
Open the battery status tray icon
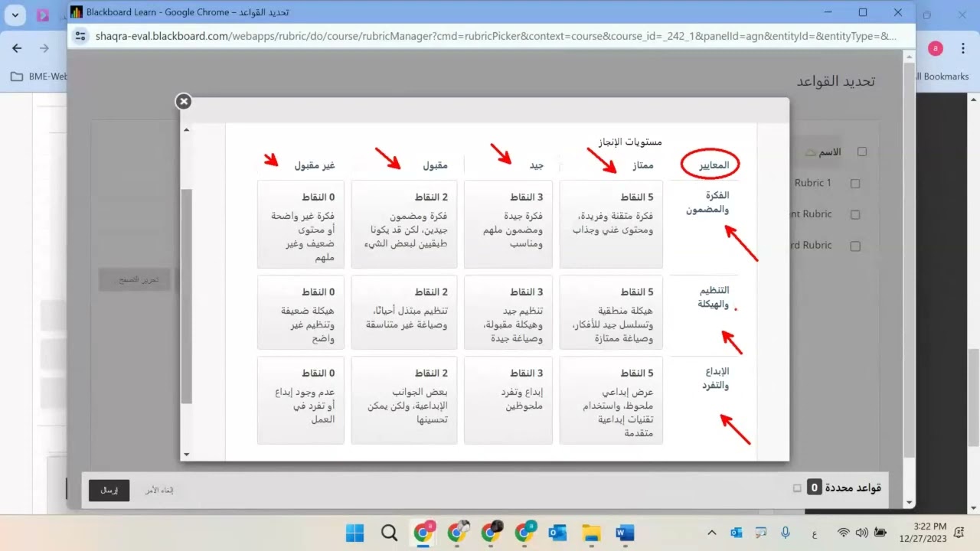coord(880,533)
